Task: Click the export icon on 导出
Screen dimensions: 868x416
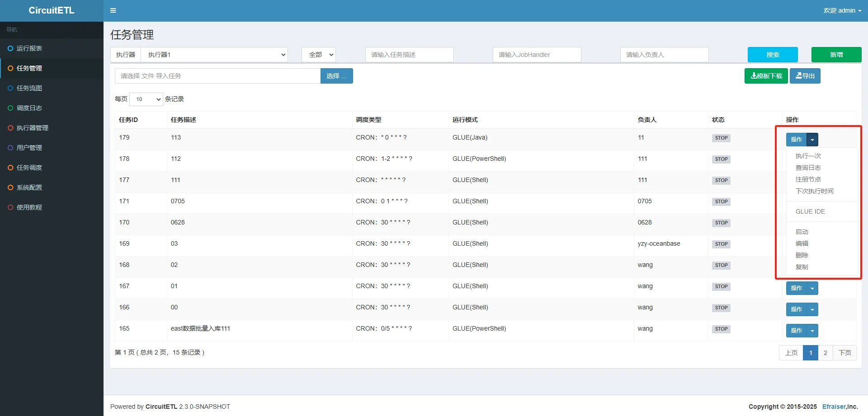Action: [798, 76]
